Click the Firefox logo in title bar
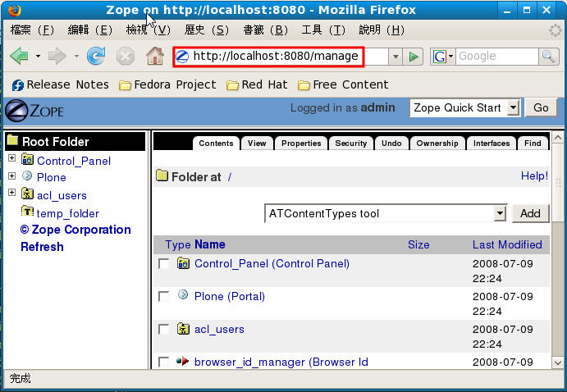The width and height of the screenshot is (567, 392). click(15, 10)
